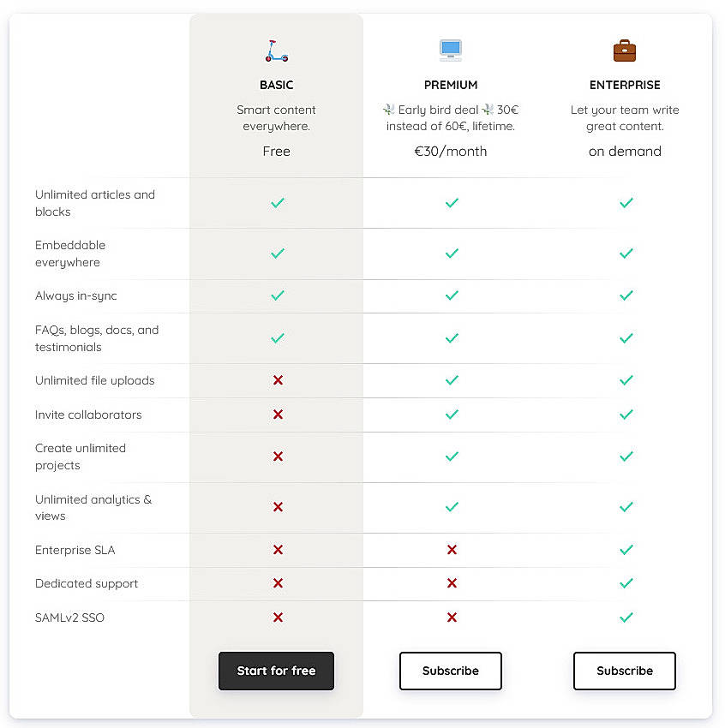
Task: Click the briefcase icon for ENTERPRISE
Action: click(x=625, y=51)
